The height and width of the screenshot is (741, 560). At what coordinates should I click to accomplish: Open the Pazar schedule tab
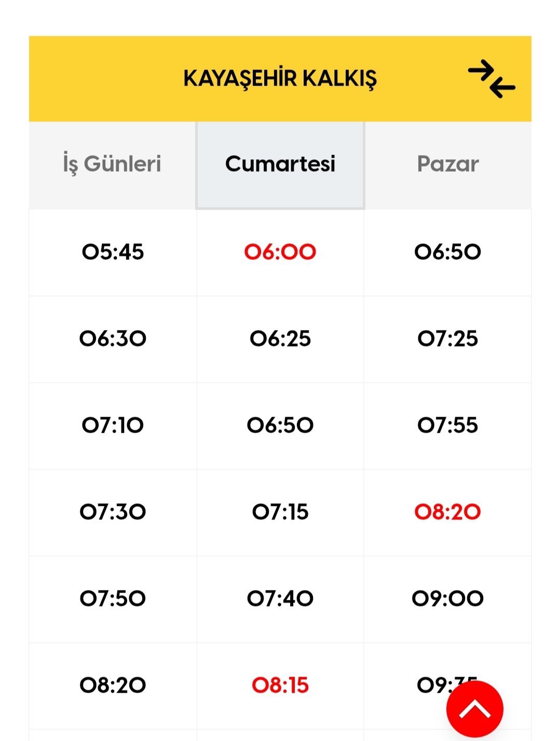click(x=448, y=164)
